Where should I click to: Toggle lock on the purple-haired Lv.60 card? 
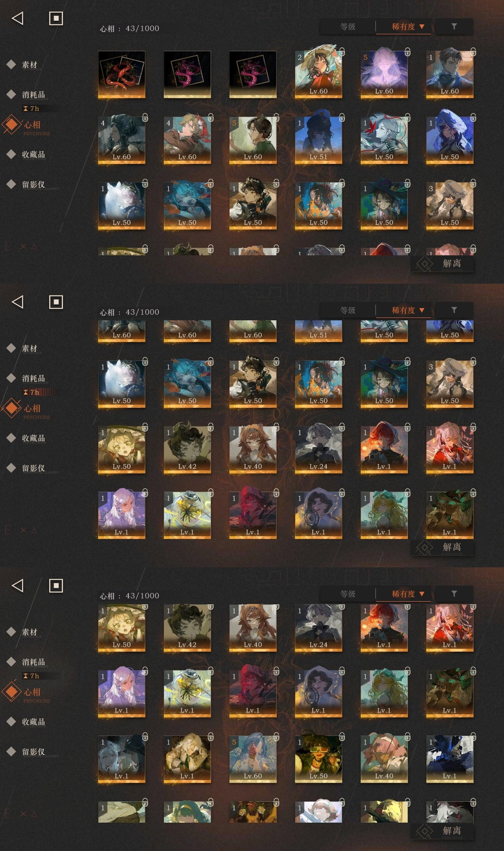tap(408, 52)
